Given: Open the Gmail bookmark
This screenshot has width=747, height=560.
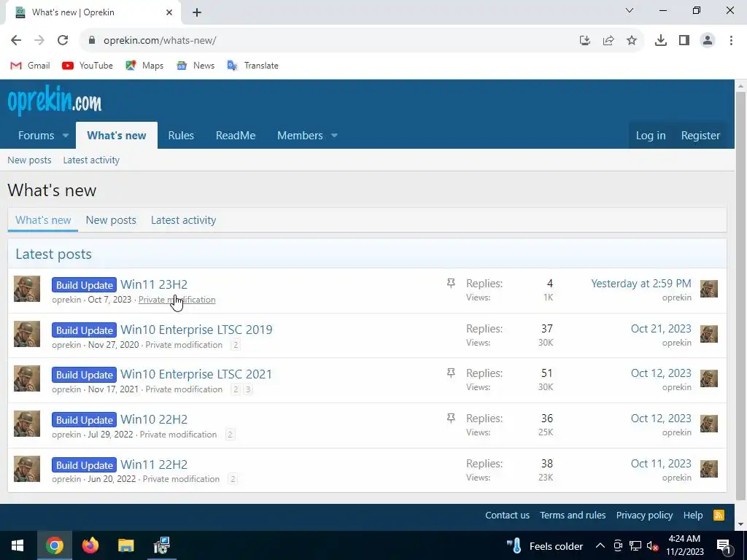Looking at the screenshot, I should click(30, 66).
